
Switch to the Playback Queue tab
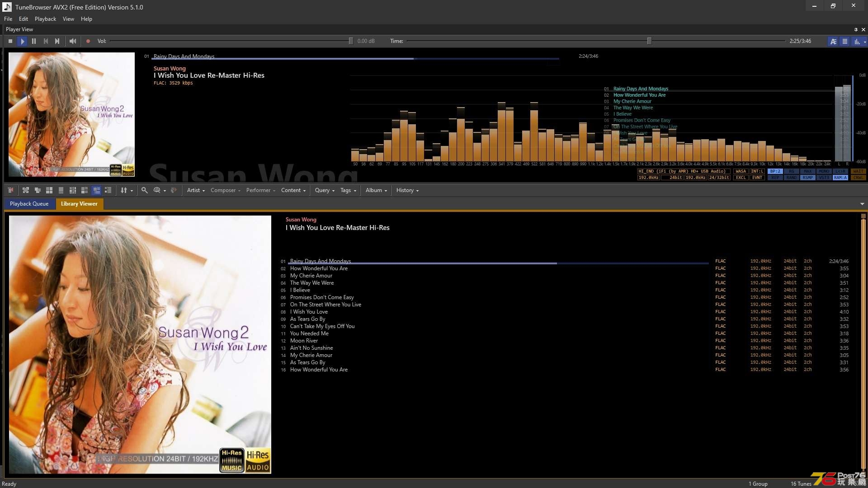tap(29, 204)
